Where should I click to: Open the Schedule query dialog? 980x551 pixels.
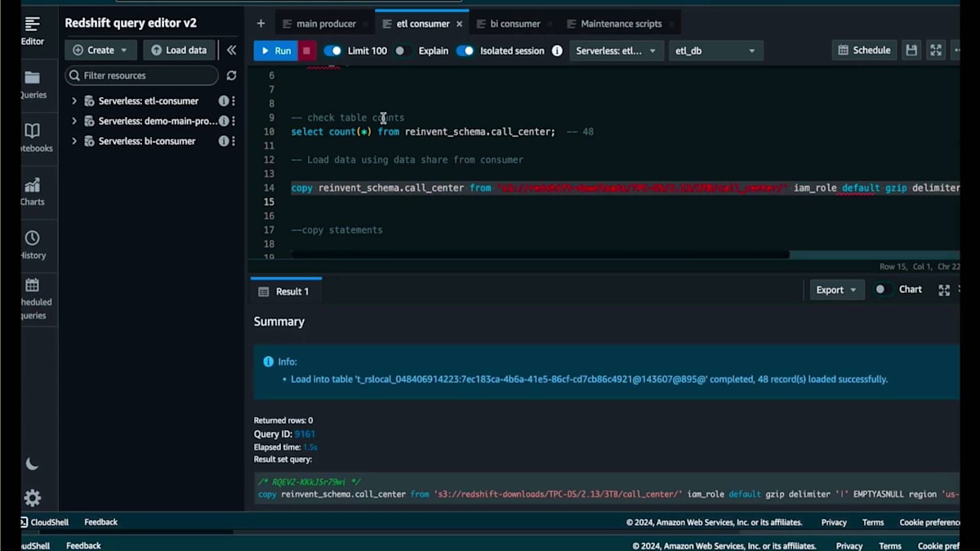(x=864, y=51)
